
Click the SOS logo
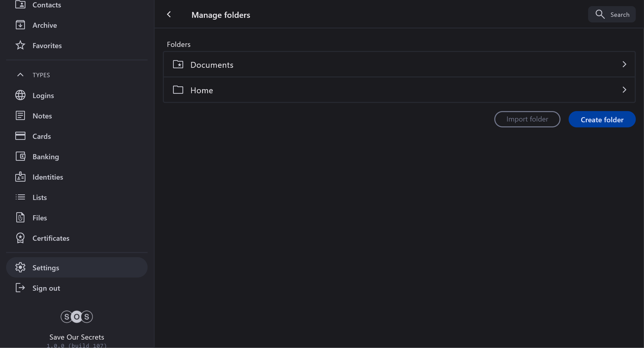(77, 317)
